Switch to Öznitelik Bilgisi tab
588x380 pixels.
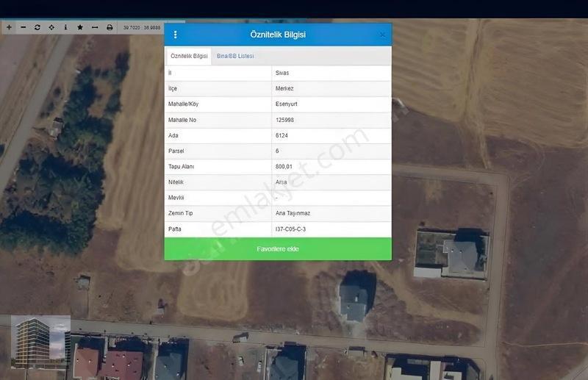click(x=189, y=56)
